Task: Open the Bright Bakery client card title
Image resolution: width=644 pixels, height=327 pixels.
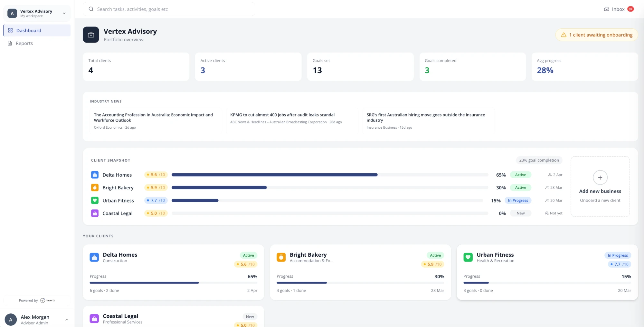Action: [308, 255]
